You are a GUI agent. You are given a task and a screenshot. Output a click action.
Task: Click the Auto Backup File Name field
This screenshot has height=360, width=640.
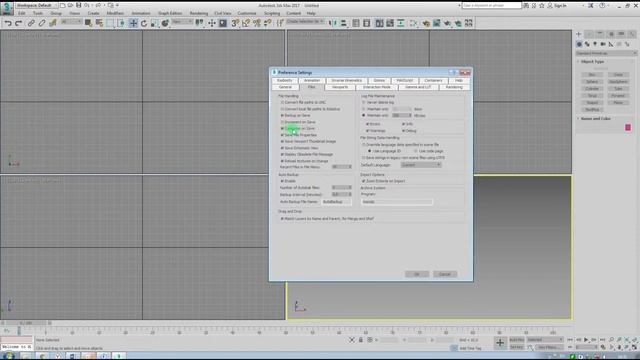(x=336, y=202)
